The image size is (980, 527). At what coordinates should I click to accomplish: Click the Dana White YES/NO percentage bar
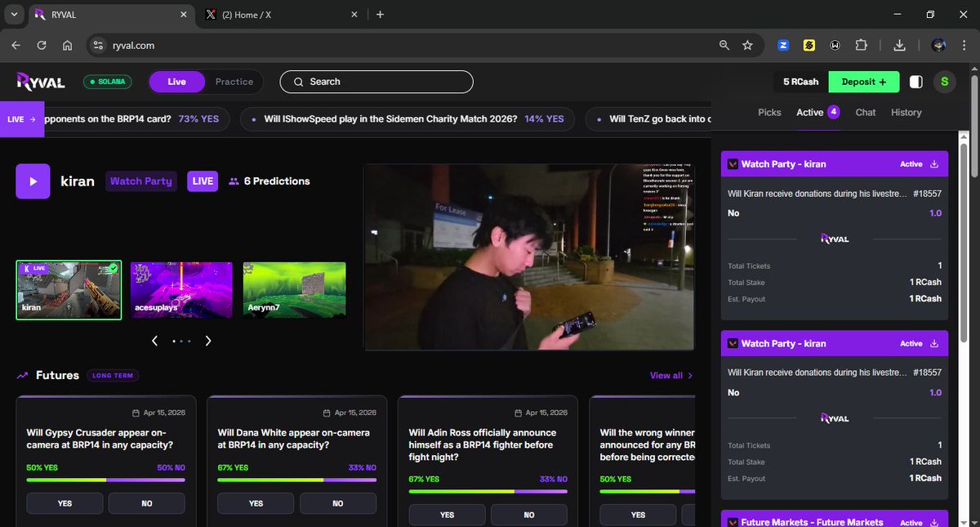297,480
